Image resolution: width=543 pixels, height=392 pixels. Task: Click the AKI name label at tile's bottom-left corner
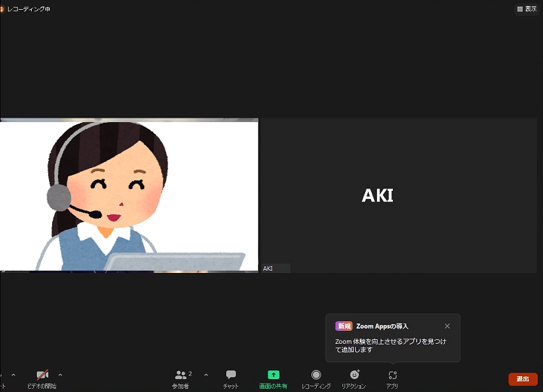point(268,268)
